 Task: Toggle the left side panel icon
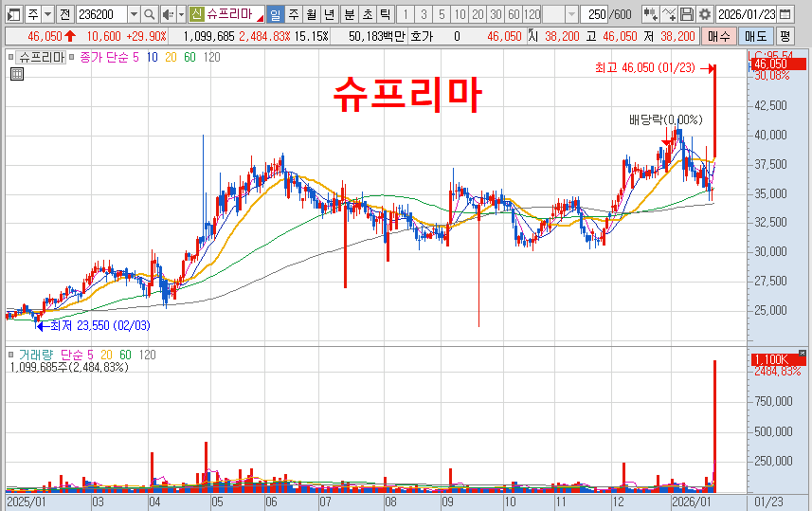(x=14, y=14)
